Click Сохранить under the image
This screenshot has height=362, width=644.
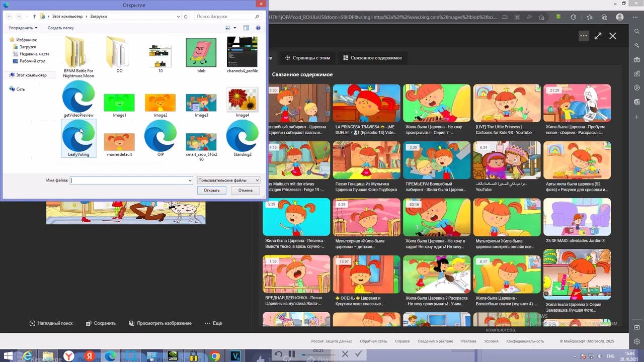(101, 323)
